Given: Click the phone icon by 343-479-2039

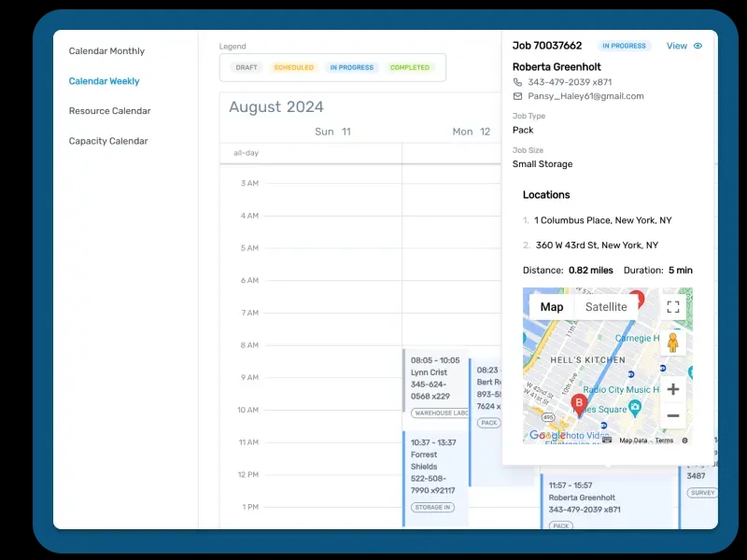Looking at the screenshot, I should (517, 82).
